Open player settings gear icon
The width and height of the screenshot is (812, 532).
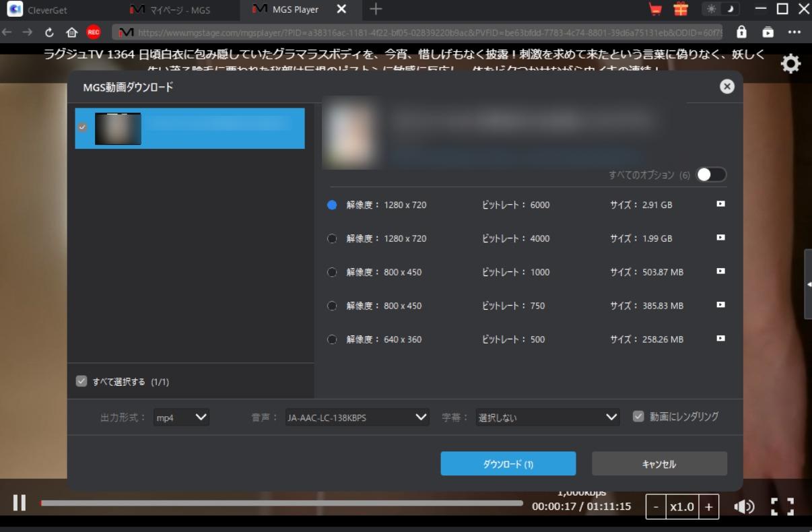pos(790,64)
